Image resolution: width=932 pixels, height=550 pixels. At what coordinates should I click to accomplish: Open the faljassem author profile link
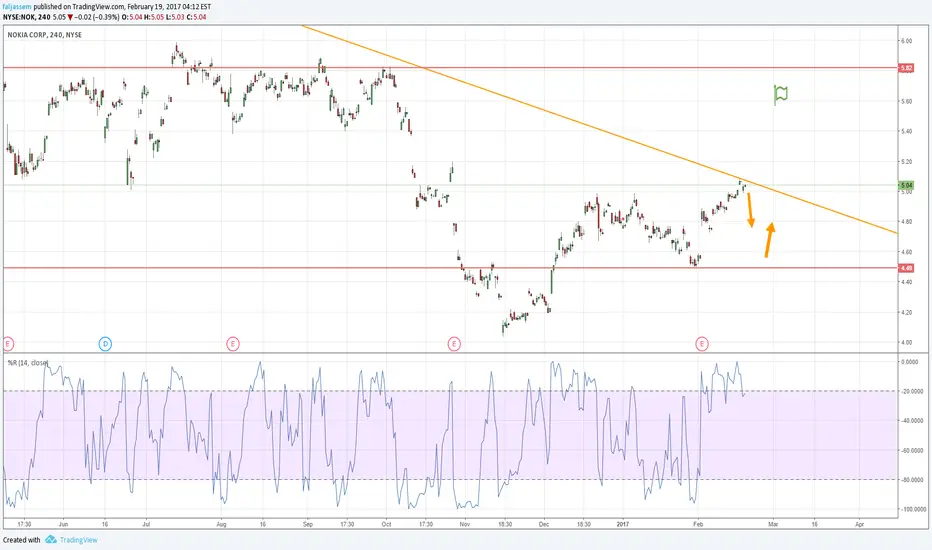(17, 7)
